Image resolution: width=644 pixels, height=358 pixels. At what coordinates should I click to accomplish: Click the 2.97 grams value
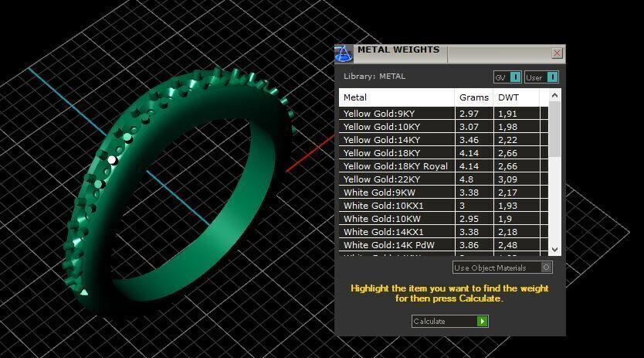469,114
